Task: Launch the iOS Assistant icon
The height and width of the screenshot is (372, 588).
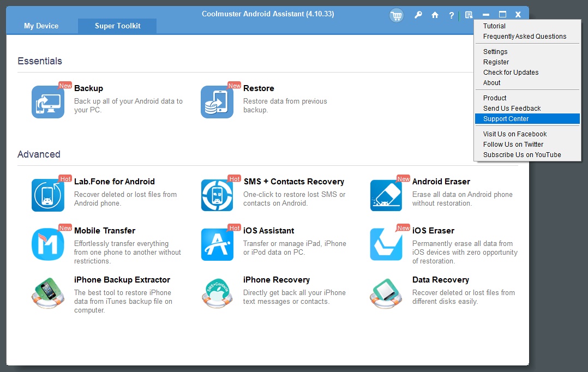Action: pos(217,244)
